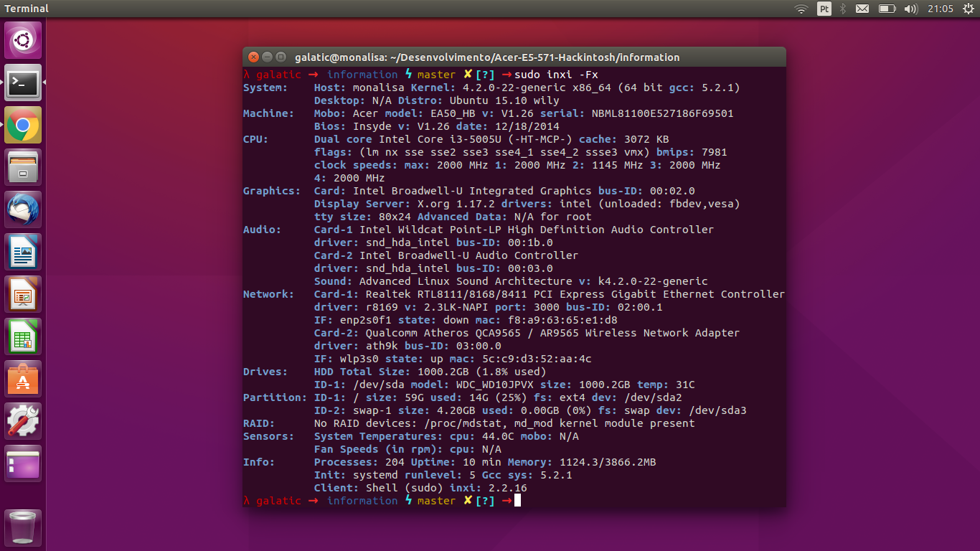Open the Pt keyboard layout indicator
This screenshot has width=980, height=551.
pyautogui.click(x=824, y=9)
